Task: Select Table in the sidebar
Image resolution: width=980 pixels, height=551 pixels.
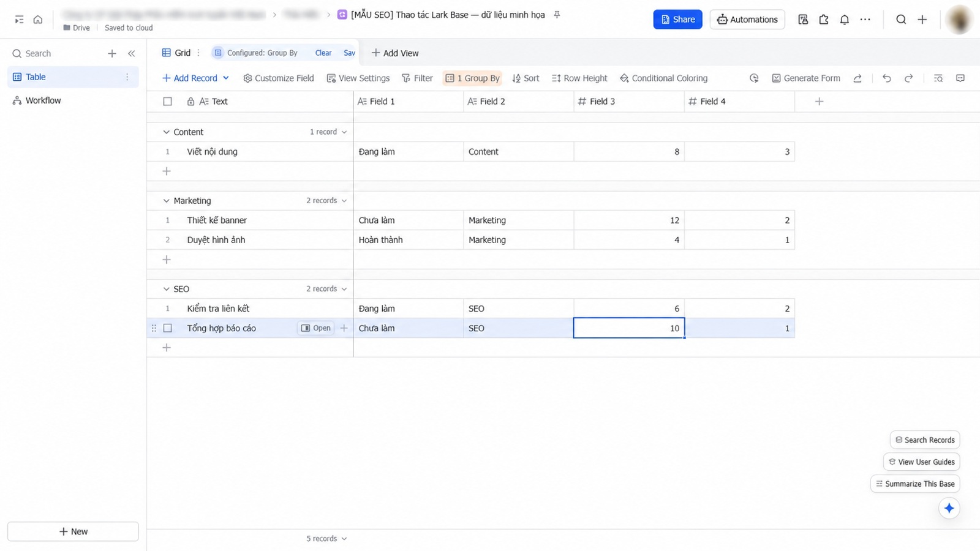Action: click(x=73, y=77)
